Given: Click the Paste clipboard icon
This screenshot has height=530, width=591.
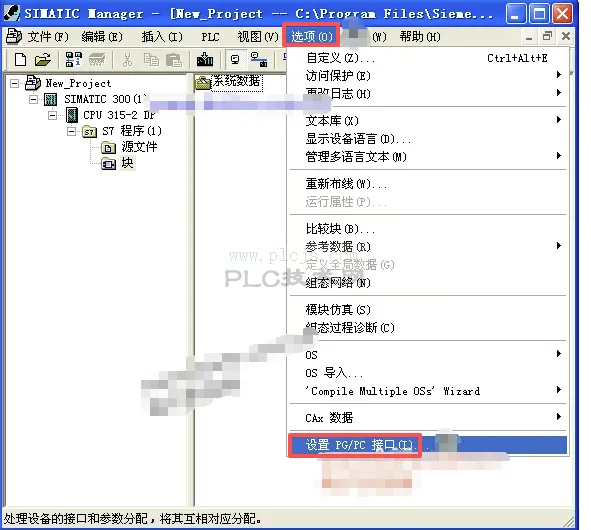Looking at the screenshot, I should [x=174, y=60].
